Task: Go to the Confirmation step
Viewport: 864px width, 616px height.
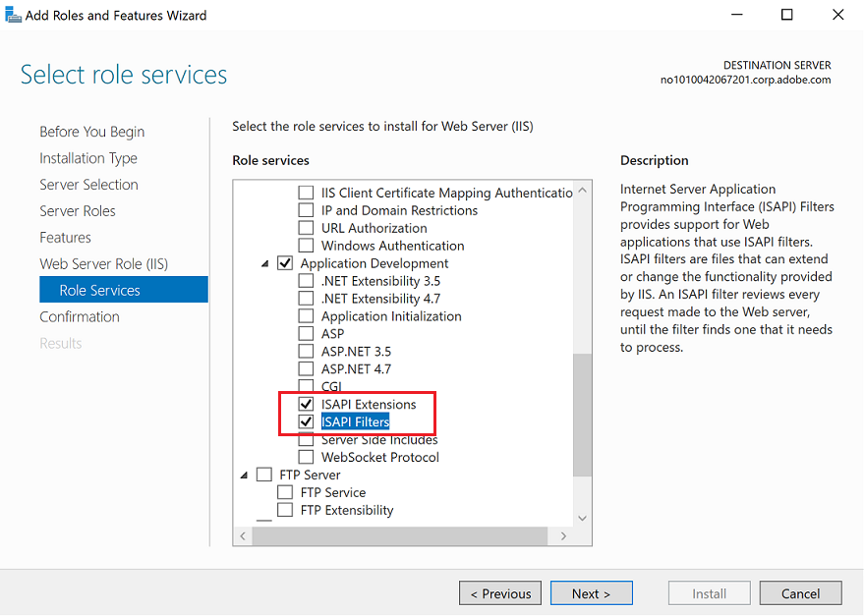Action: [80, 317]
